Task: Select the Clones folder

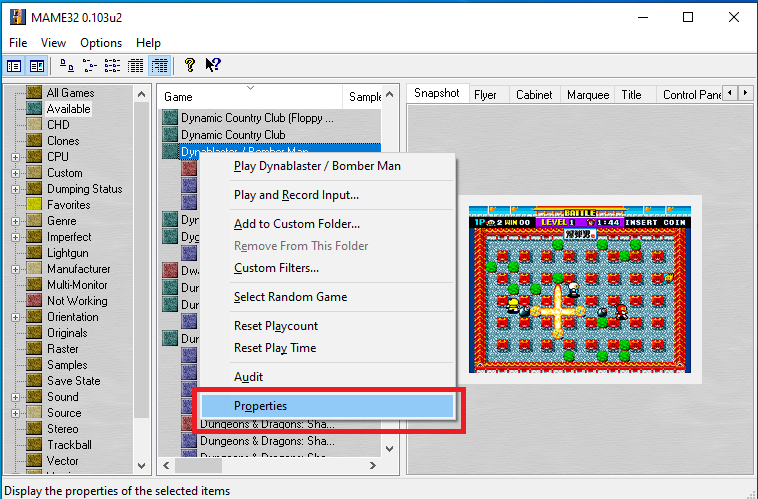Action: (x=63, y=141)
